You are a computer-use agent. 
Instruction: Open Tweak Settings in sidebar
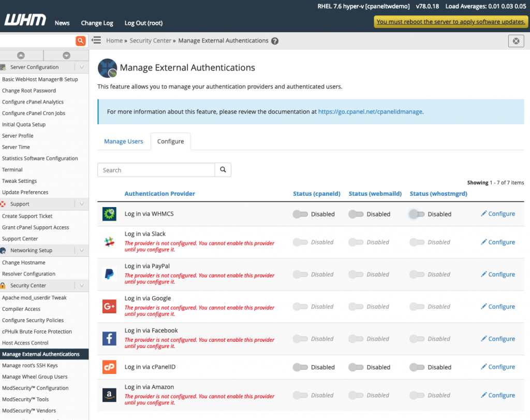point(19,181)
